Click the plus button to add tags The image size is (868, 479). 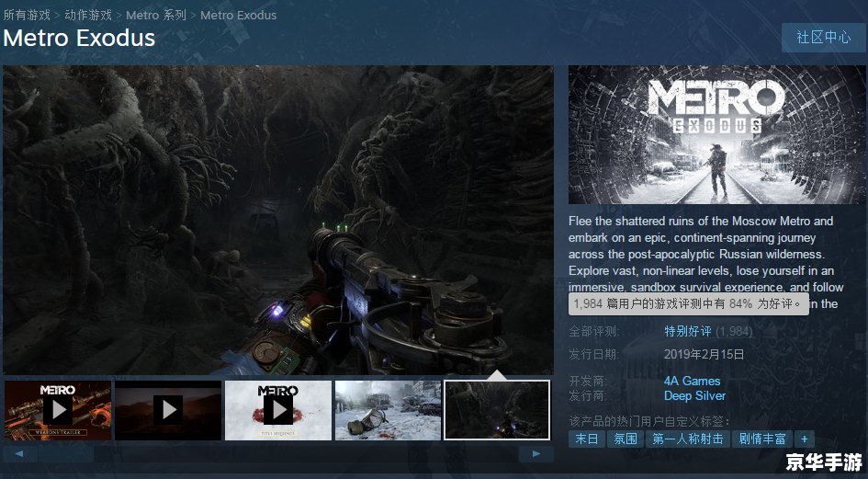805,439
